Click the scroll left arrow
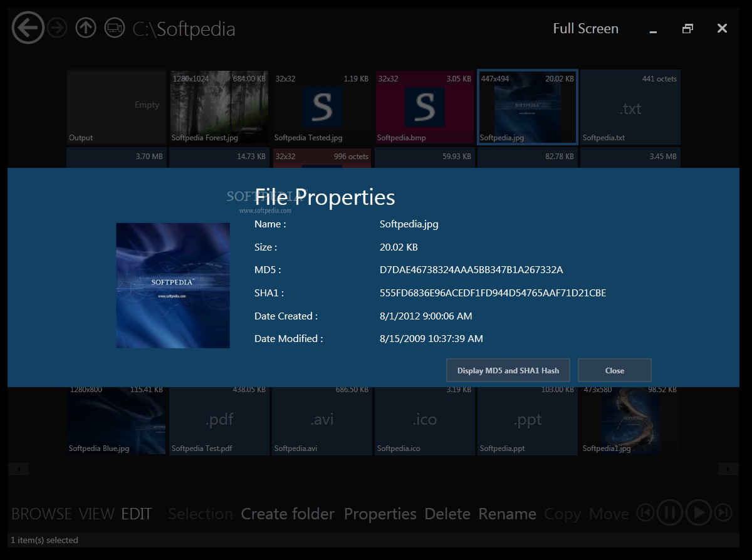 pos(19,469)
